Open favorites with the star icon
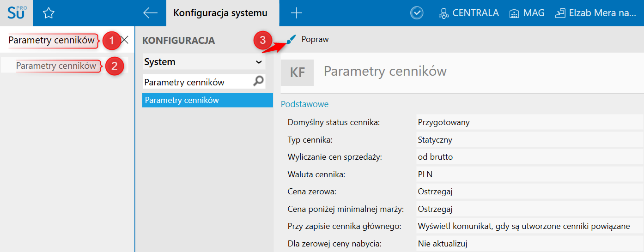Viewport: 644px width, 252px height. (49, 13)
